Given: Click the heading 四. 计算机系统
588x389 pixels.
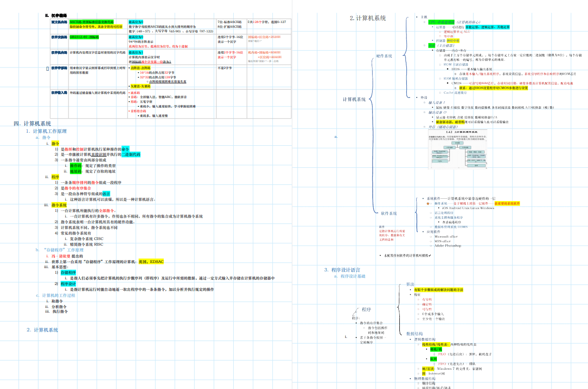Looking at the screenshot, I should pos(32,124).
